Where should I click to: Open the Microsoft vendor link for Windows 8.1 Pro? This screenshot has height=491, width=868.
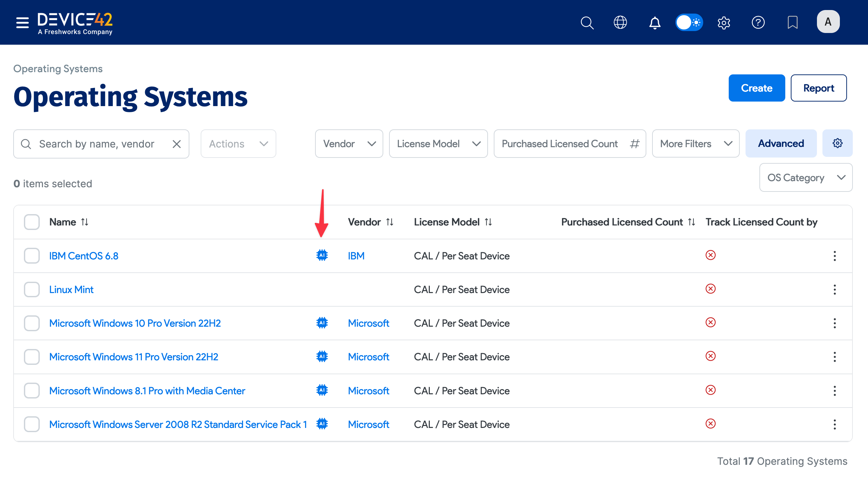(x=368, y=390)
